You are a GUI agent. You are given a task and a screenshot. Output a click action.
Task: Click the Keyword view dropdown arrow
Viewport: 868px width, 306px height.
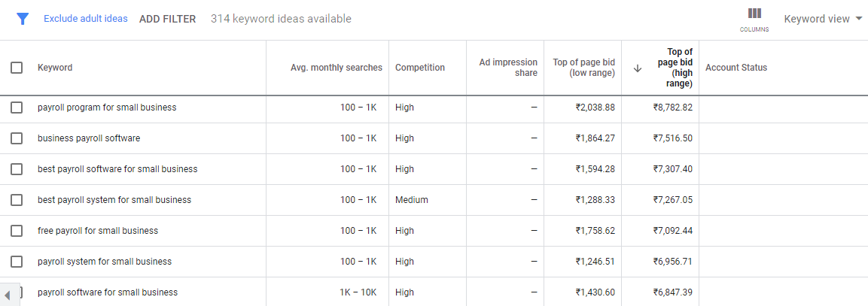point(858,19)
